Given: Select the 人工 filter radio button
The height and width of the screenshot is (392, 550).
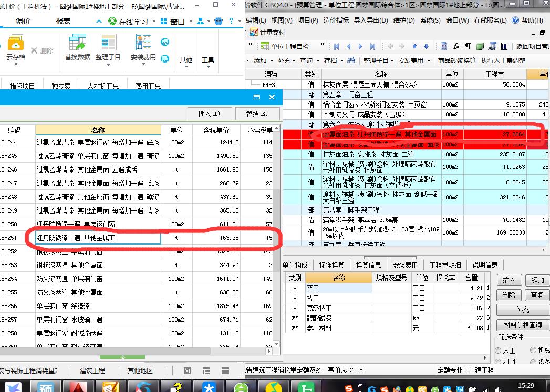Looking at the screenshot, I should [x=498, y=351].
